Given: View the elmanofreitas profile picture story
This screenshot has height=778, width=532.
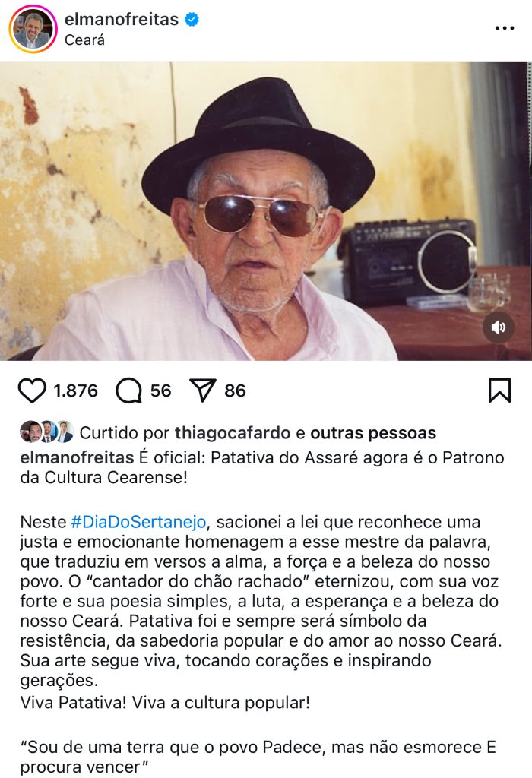Looking at the screenshot, I should [33, 29].
